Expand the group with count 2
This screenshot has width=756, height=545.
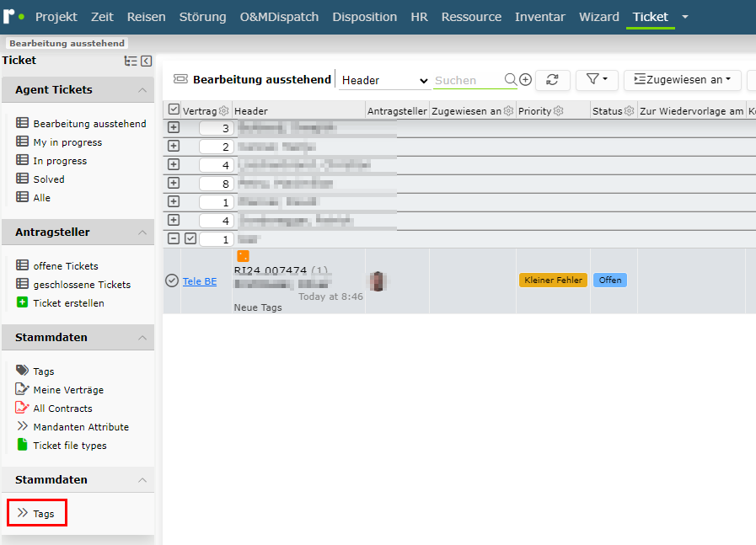(x=174, y=146)
